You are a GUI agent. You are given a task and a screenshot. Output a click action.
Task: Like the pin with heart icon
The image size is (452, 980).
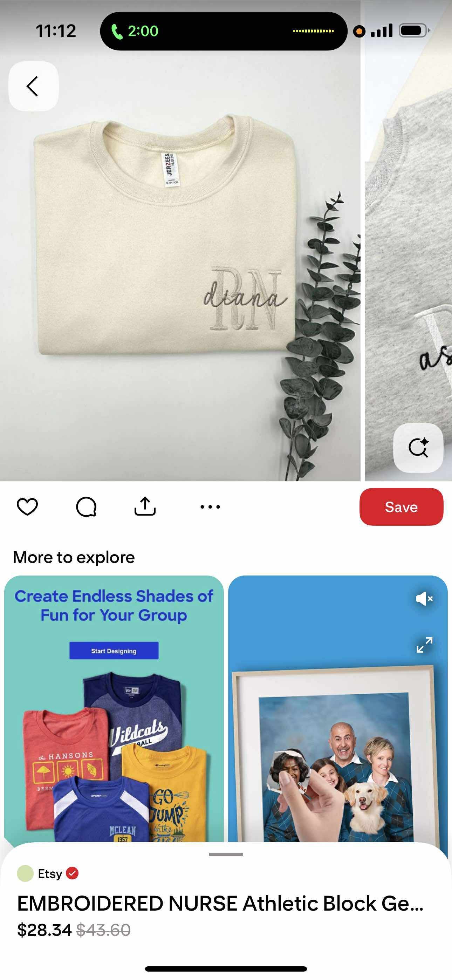27,507
